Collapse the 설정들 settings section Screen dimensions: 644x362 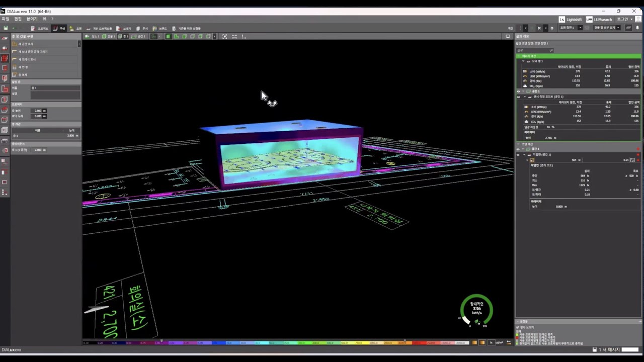518,321
